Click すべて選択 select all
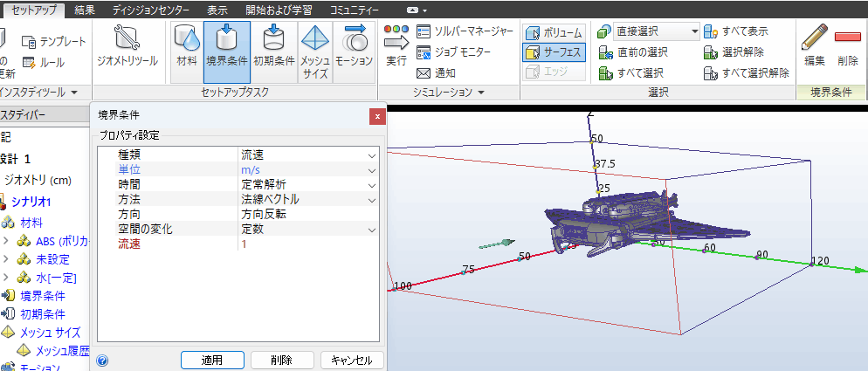 (x=630, y=73)
